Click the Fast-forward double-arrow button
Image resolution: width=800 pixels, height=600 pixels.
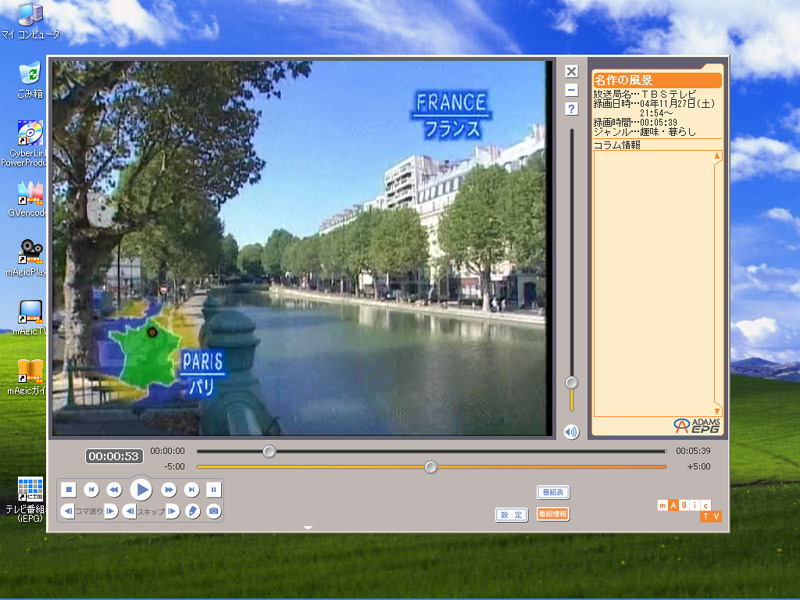pos(169,489)
